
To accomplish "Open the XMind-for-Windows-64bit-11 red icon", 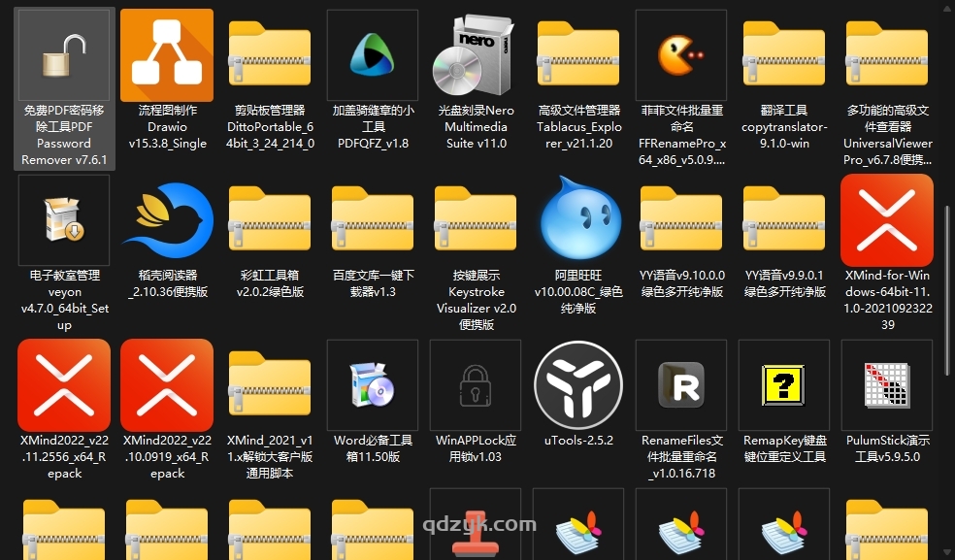I will click(x=887, y=220).
